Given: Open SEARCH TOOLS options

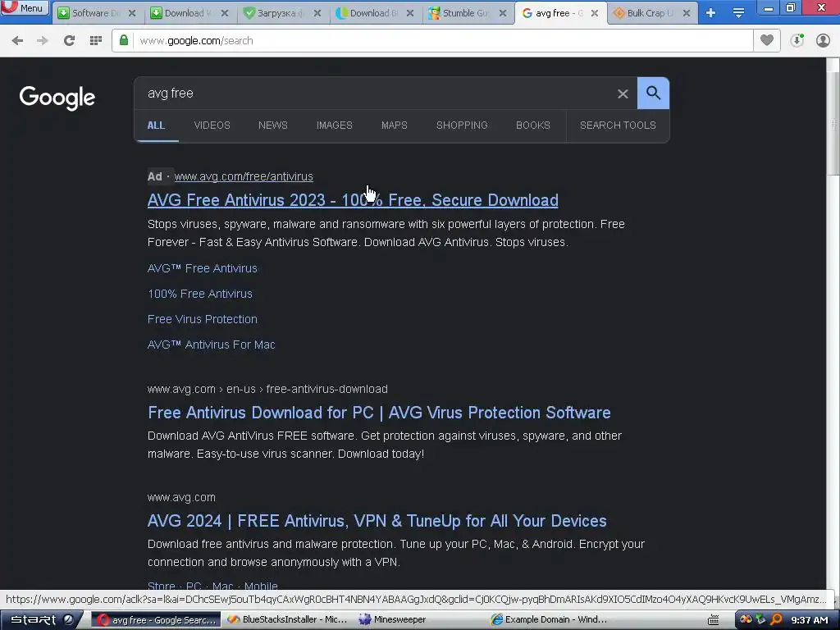Looking at the screenshot, I should coord(618,126).
